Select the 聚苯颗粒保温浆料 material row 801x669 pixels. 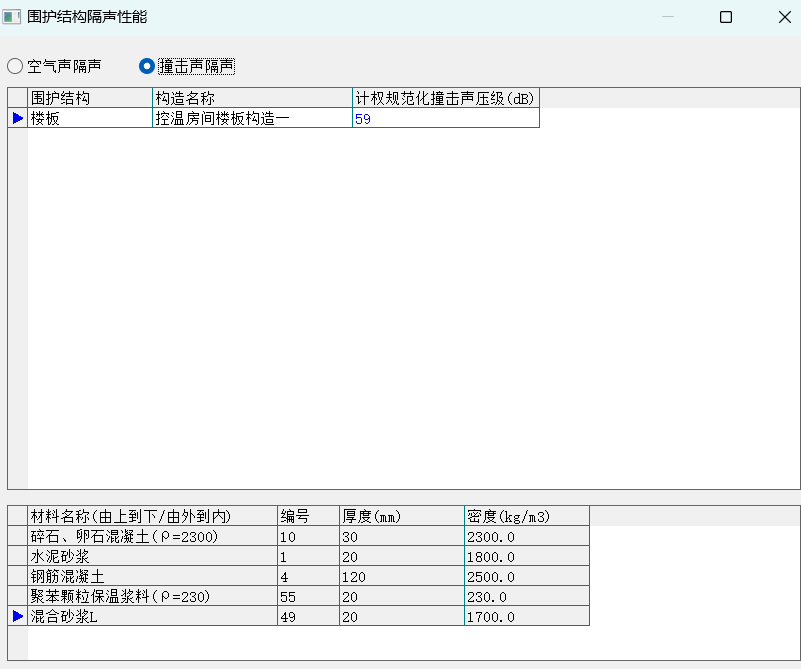tap(152, 596)
